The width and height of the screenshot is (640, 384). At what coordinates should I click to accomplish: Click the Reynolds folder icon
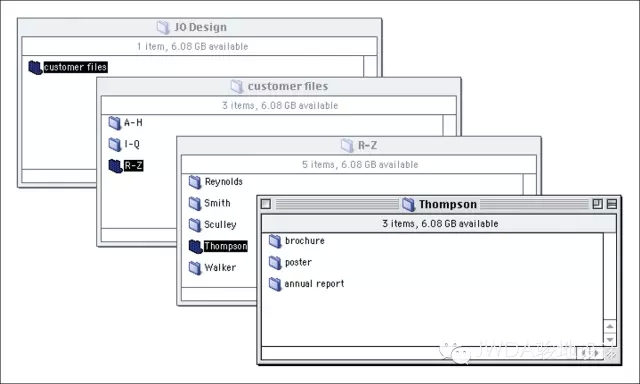pyautogui.click(x=195, y=182)
